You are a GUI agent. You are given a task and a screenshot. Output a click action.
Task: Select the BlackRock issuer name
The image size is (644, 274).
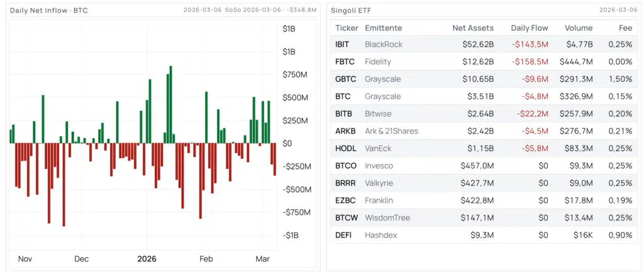click(384, 45)
